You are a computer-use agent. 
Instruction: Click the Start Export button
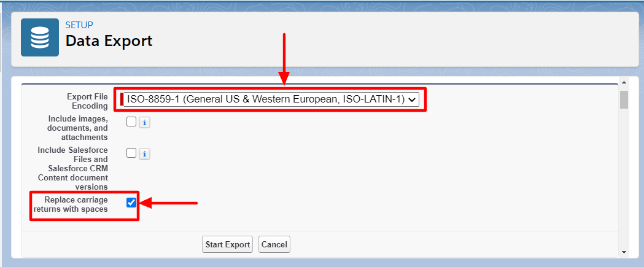click(x=228, y=244)
